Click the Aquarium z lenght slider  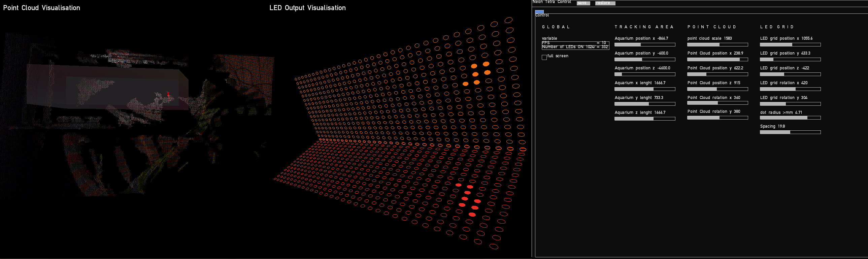644,119
